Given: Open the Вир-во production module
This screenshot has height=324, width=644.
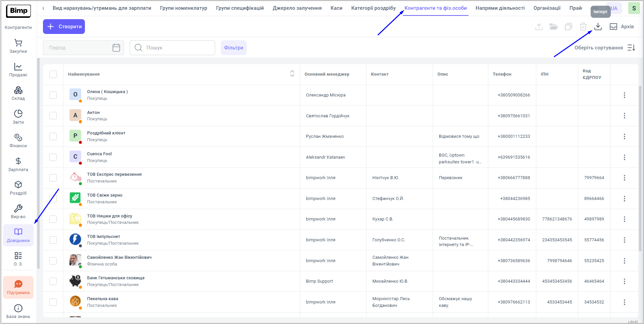Looking at the screenshot, I should pos(18,211).
